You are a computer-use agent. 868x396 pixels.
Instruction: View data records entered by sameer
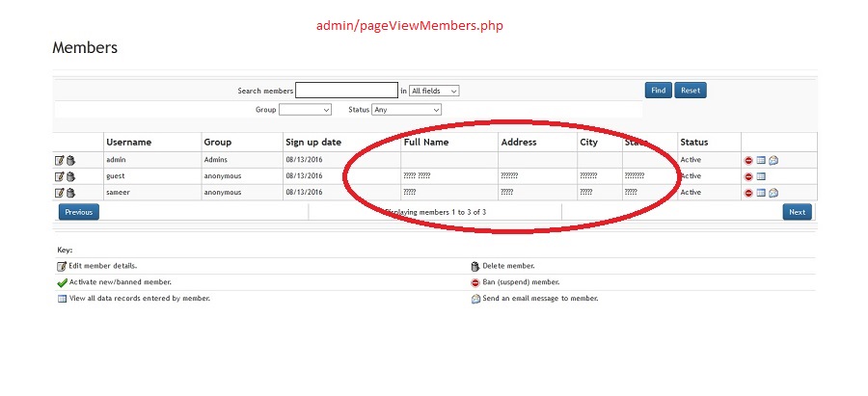761,193
